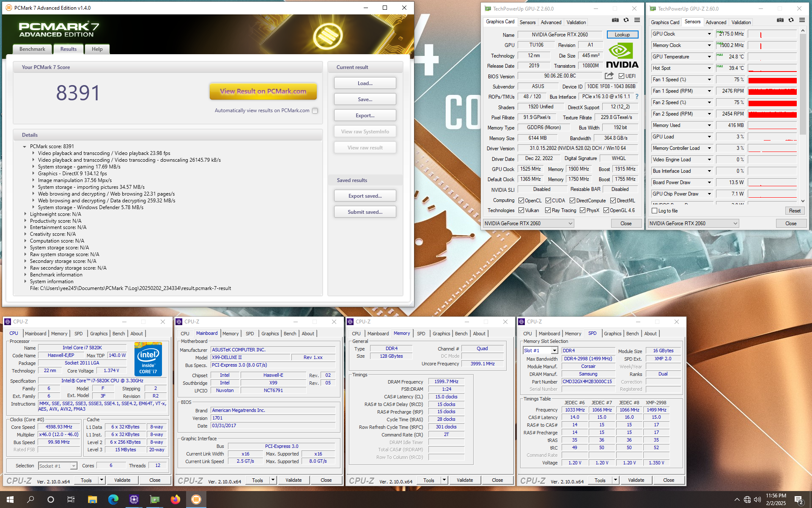812x508 pixels.
Task: Click the volume icon in system tray
Action: tap(757, 500)
